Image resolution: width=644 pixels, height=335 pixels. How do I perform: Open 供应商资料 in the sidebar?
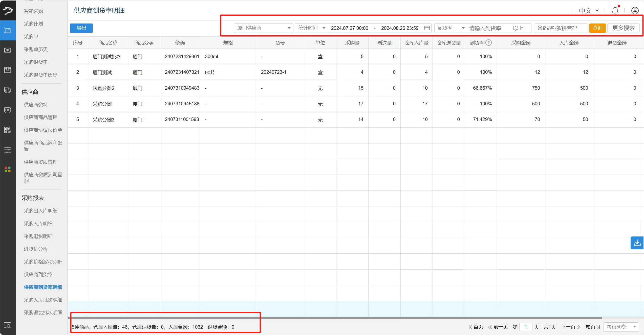pyautogui.click(x=36, y=105)
